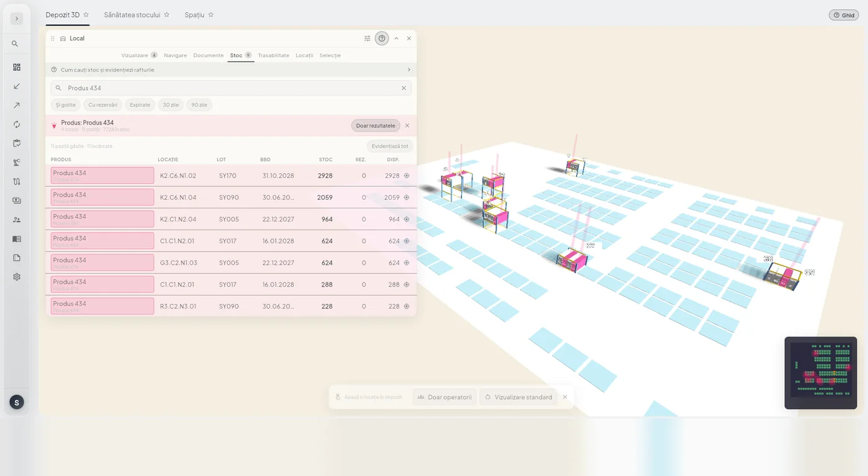Star the Spațiu tab as favorite
The height and width of the screenshot is (476, 868).
[x=211, y=15]
